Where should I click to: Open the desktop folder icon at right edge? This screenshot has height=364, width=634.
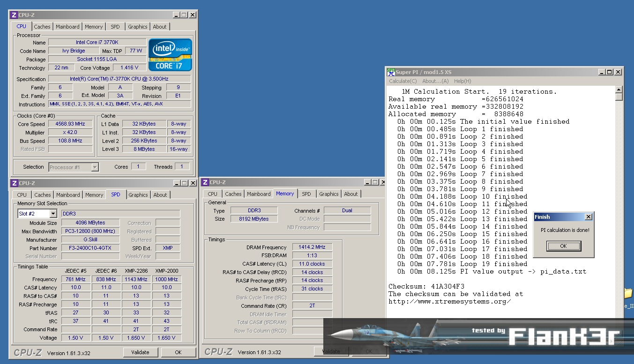[x=629, y=293]
